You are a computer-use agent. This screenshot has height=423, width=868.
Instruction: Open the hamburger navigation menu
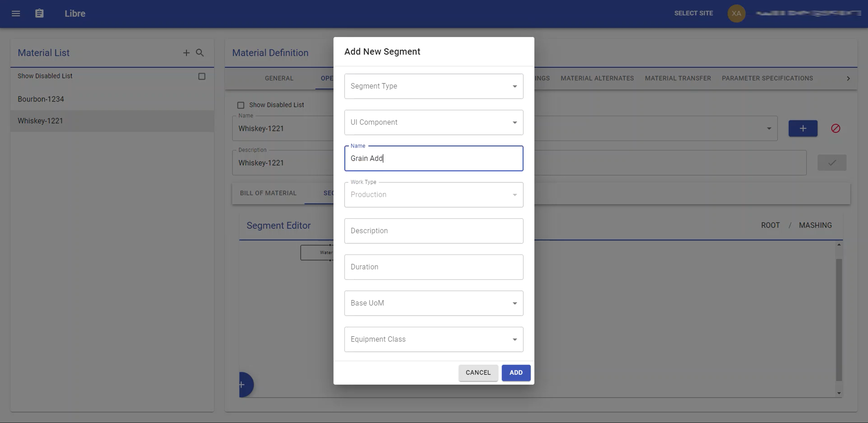16,14
